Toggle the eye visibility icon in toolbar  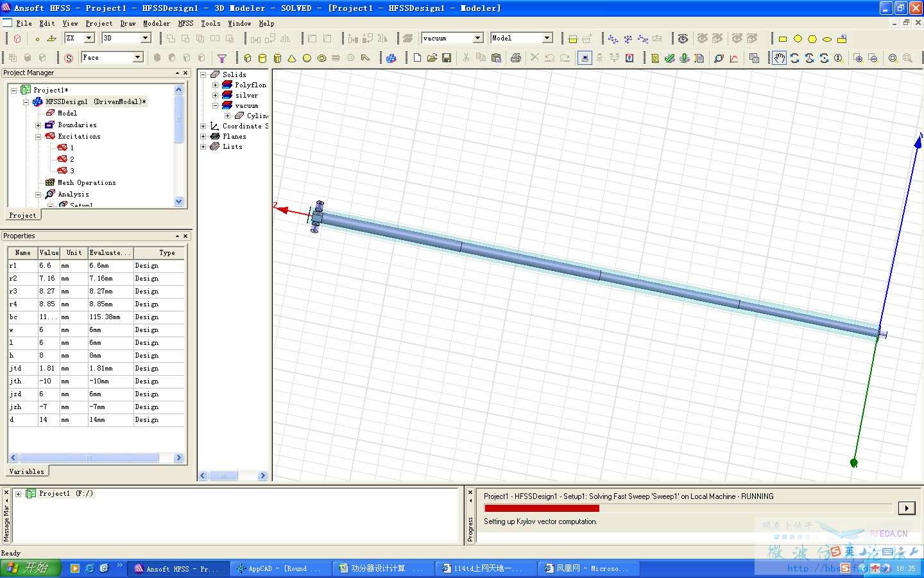coord(683,39)
